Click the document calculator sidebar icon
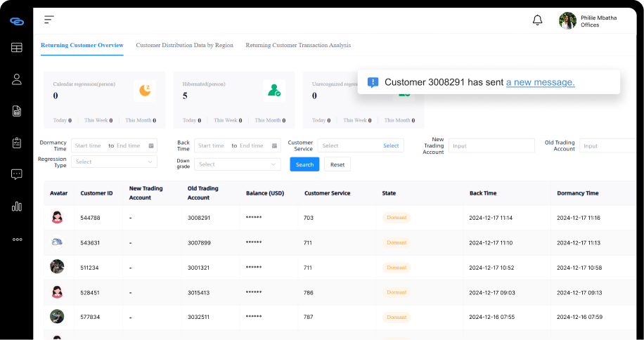The image size is (644, 340). coord(17,111)
